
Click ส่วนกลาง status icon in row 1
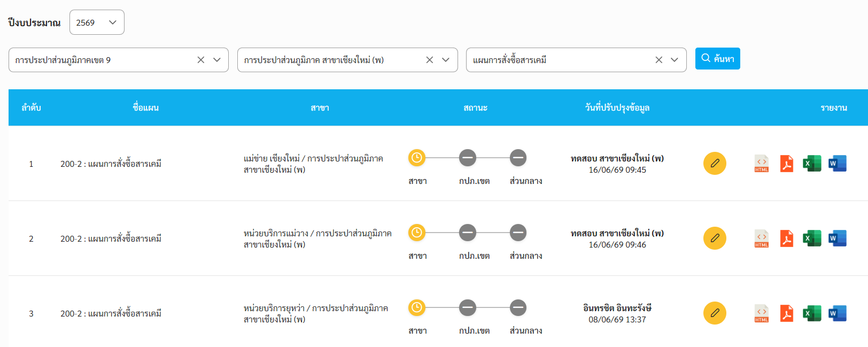tap(518, 158)
